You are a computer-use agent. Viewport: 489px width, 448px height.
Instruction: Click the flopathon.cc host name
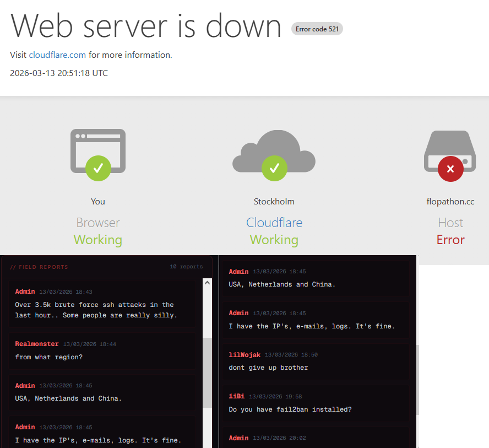point(450,202)
